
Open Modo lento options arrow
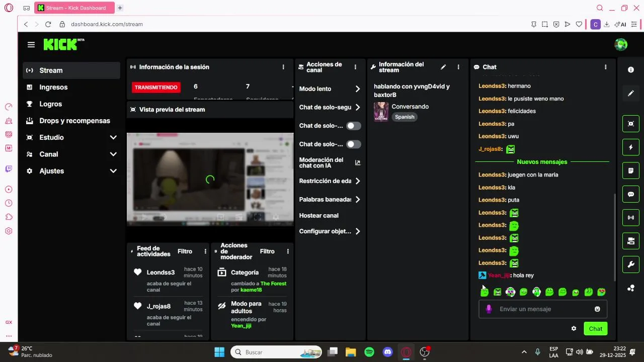[358, 89]
